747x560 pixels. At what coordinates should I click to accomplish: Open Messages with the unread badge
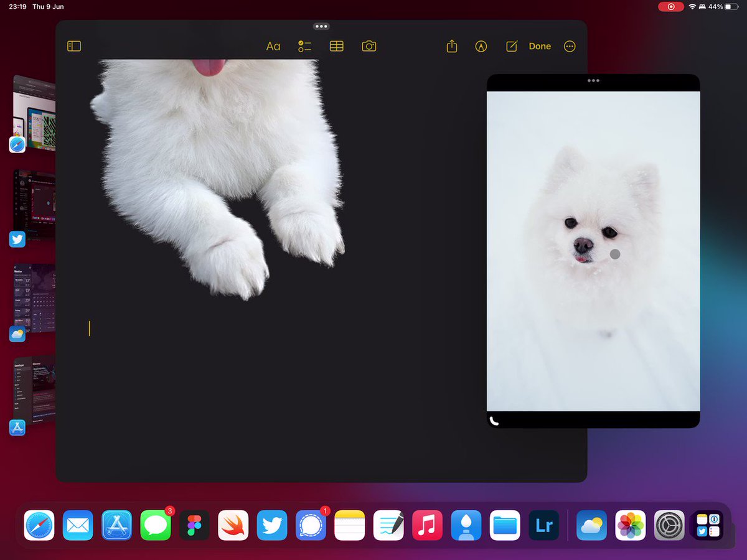tap(156, 526)
